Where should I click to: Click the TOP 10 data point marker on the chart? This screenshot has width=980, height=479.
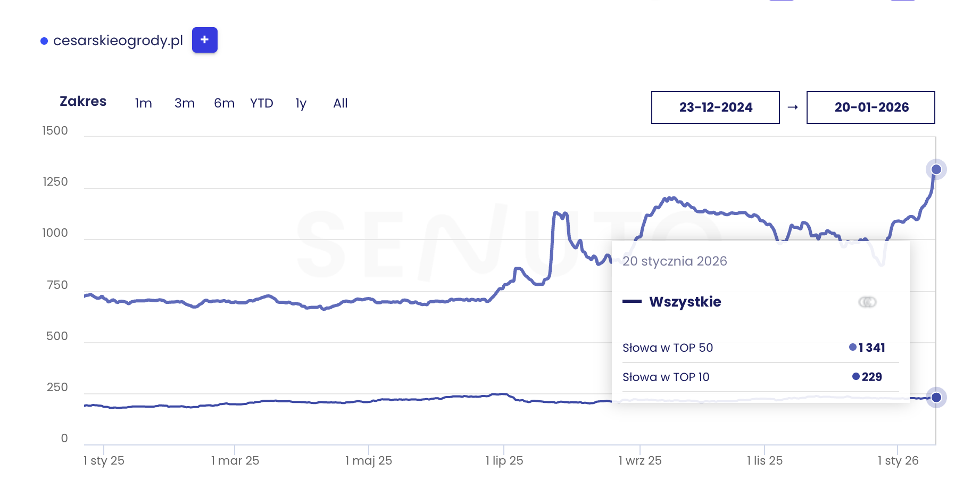click(936, 398)
